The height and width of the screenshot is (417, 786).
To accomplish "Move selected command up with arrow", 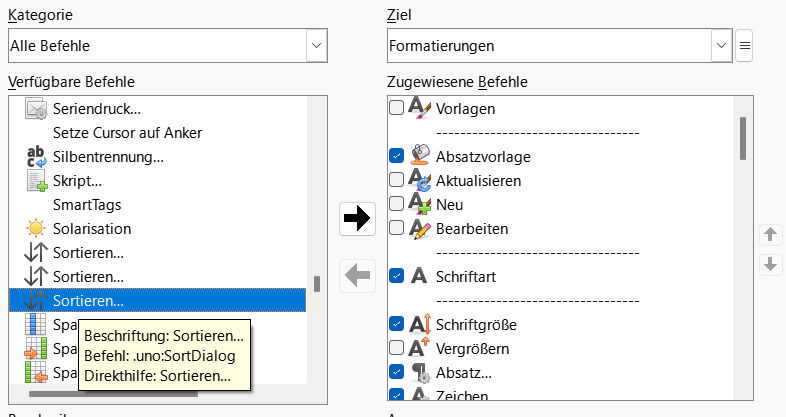I will 770,235.
